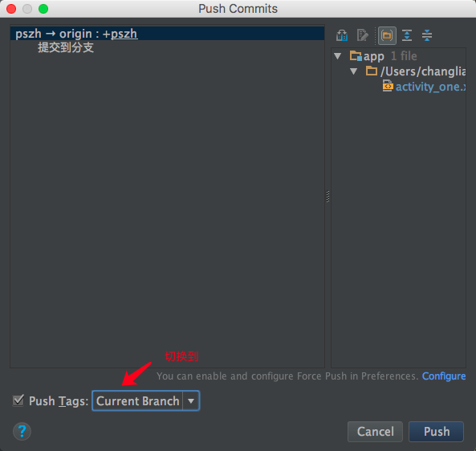The image size is (476, 451).
Task: Click the panel splitter handle
Action: pyautogui.click(x=328, y=197)
